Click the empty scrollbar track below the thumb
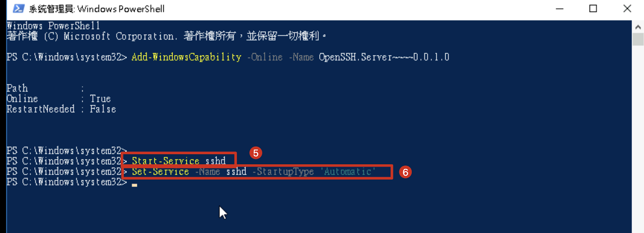644x233 pixels. click(638, 141)
